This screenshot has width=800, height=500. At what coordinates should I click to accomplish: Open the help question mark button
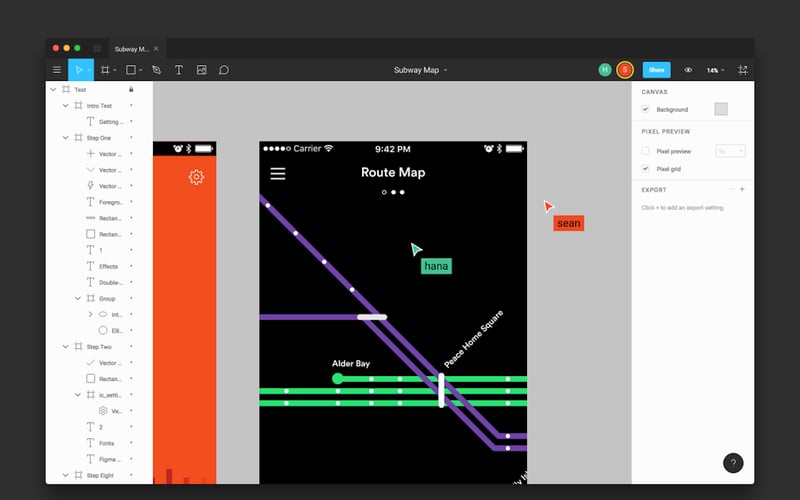click(733, 463)
